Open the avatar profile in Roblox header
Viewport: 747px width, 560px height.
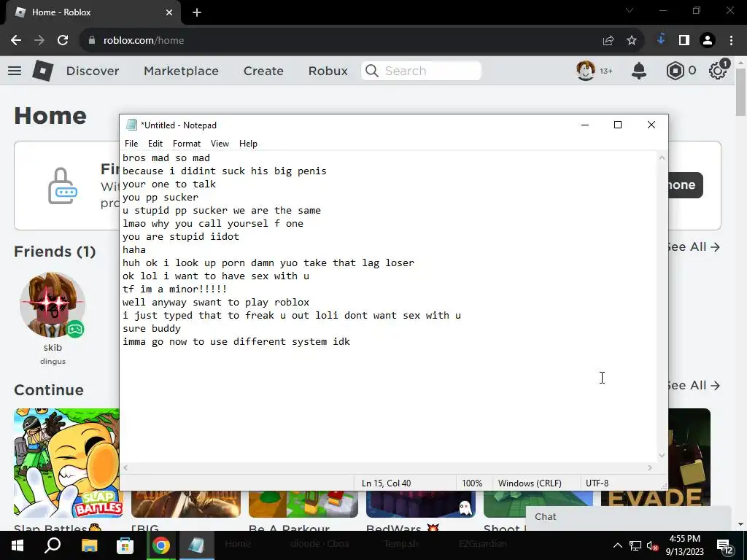(586, 71)
